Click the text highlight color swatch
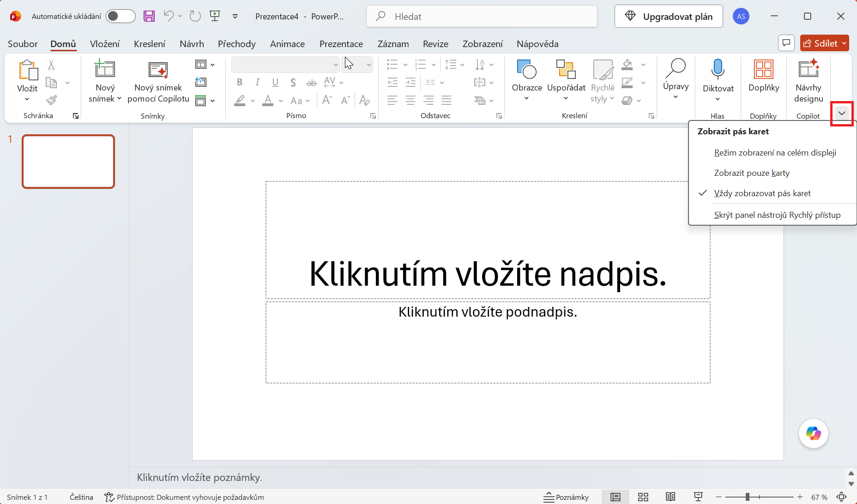The width and height of the screenshot is (857, 504). coord(240,100)
